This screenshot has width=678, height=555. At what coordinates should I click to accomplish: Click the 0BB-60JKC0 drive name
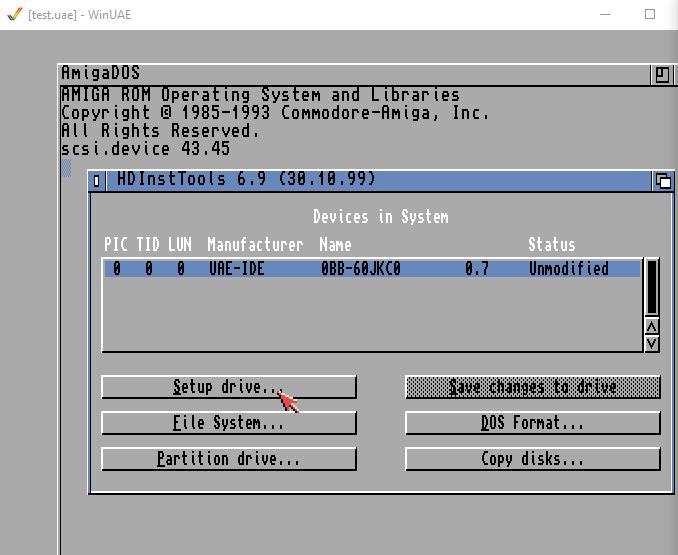point(361,269)
